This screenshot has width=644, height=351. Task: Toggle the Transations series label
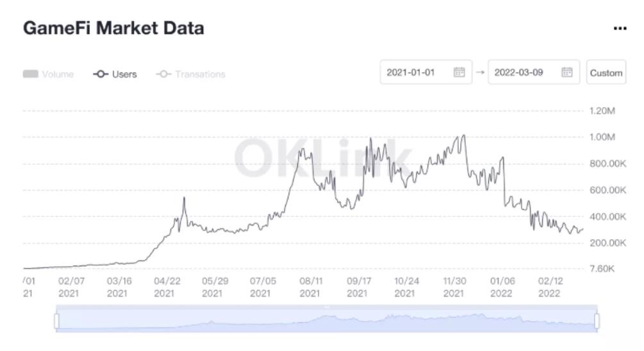pyautogui.click(x=200, y=74)
